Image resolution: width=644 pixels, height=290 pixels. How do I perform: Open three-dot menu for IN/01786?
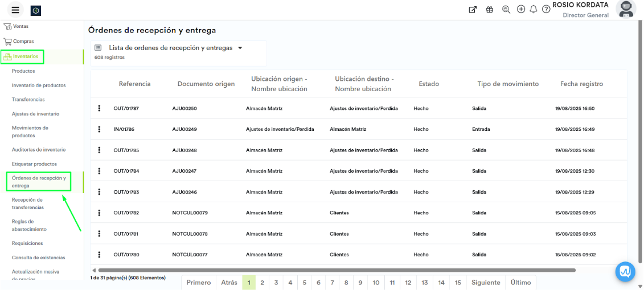coord(99,129)
